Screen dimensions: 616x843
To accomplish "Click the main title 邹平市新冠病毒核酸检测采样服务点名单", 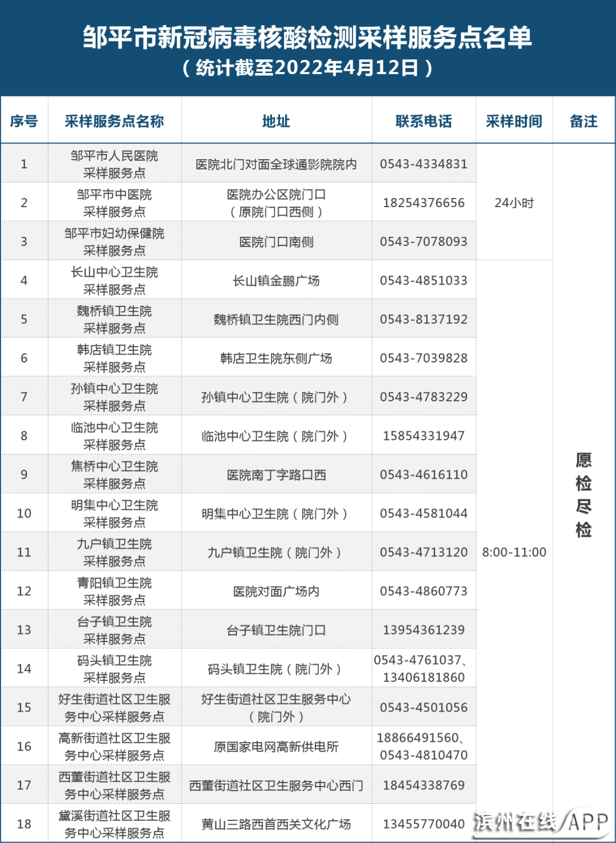I will [x=307, y=38].
